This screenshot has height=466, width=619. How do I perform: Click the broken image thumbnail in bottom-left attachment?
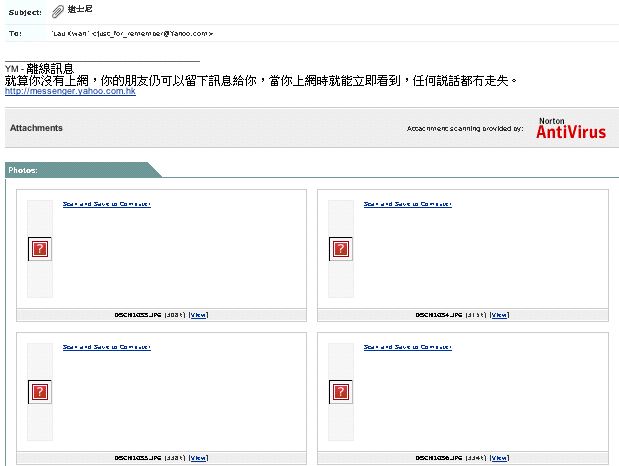click(x=40, y=392)
